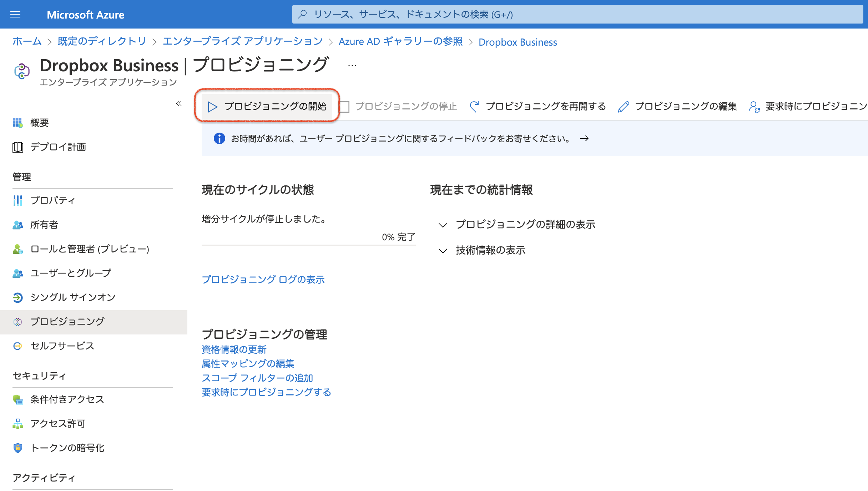Go to Azure AD ギャラリーの参照 breadcrumb

click(400, 41)
